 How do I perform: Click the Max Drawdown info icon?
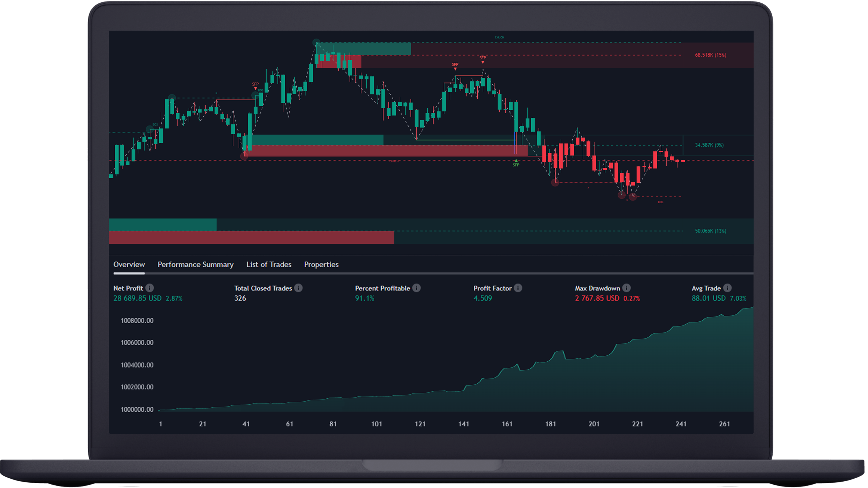[627, 288]
